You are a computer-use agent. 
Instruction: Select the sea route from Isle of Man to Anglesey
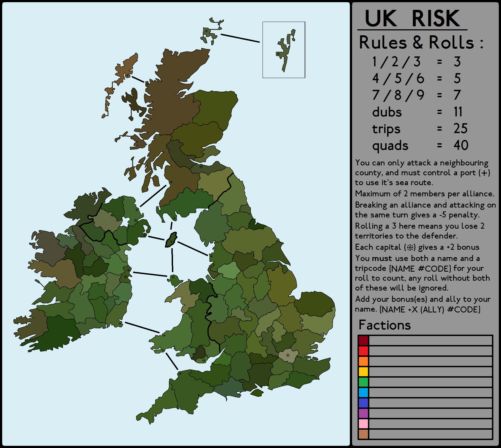172,260
